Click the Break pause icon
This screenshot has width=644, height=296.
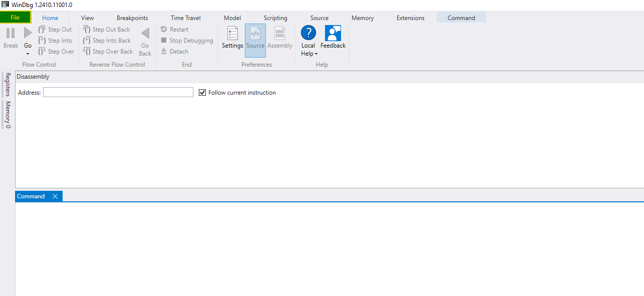coord(11,34)
